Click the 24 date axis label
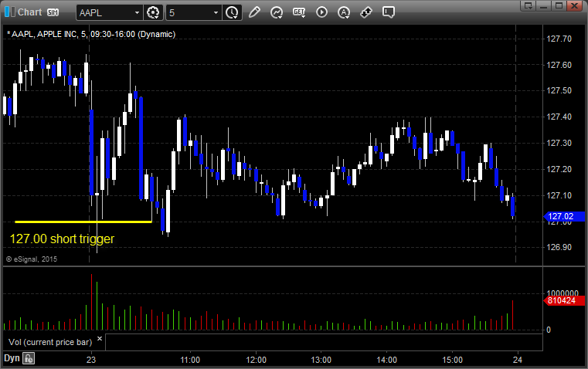588x369 pixels. 518,360
